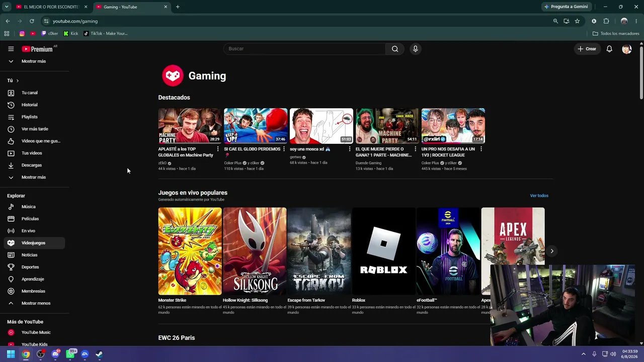Open the Chrome three-dot menu

pyautogui.click(x=636, y=21)
